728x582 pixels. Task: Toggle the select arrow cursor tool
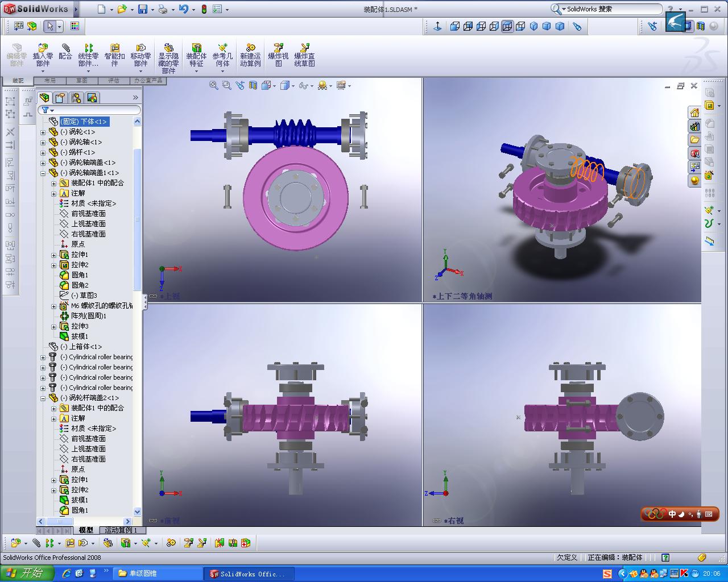click(x=50, y=26)
